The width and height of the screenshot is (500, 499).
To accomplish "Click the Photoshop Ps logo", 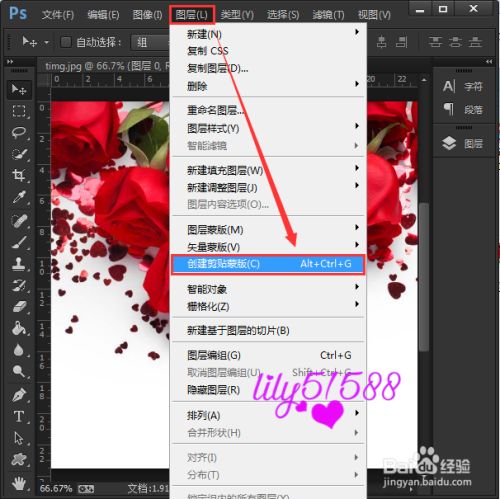I will [18, 14].
